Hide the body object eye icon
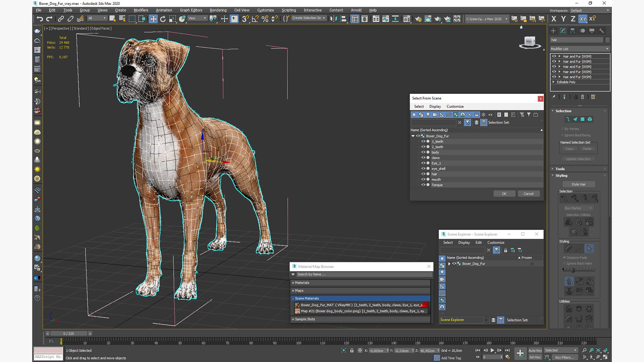644x362 pixels. coord(423,152)
